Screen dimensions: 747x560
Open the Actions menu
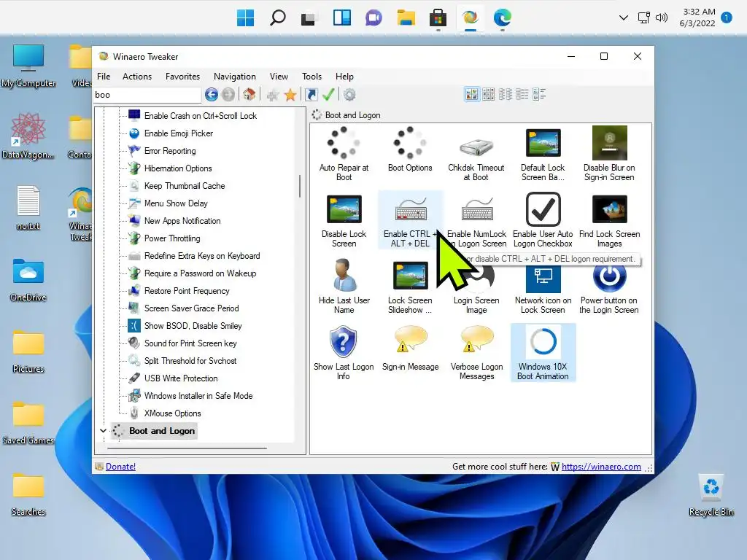click(x=137, y=76)
